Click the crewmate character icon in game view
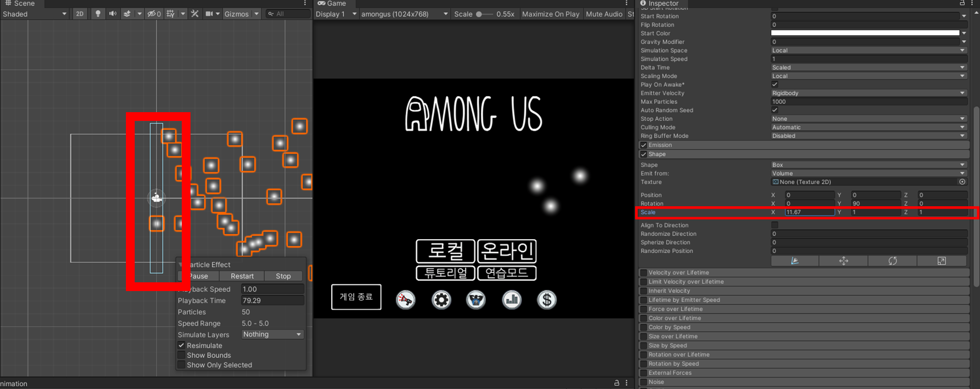This screenshot has width=980, height=389. (x=476, y=300)
